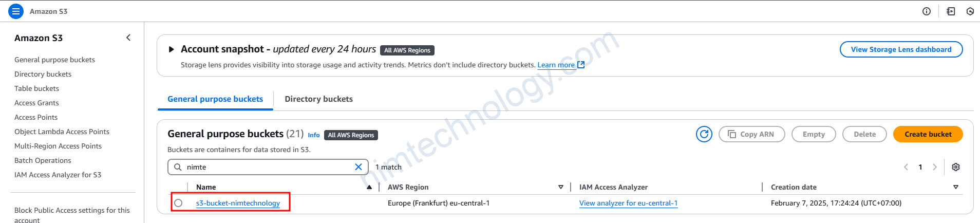The image size is (980, 223).
Task: Switch to the Directory buckets tab
Action: [x=318, y=99]
